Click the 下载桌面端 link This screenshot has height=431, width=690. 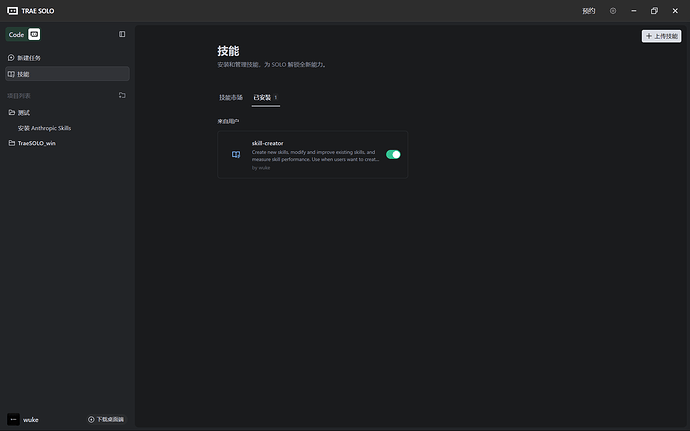pos(106,419)
